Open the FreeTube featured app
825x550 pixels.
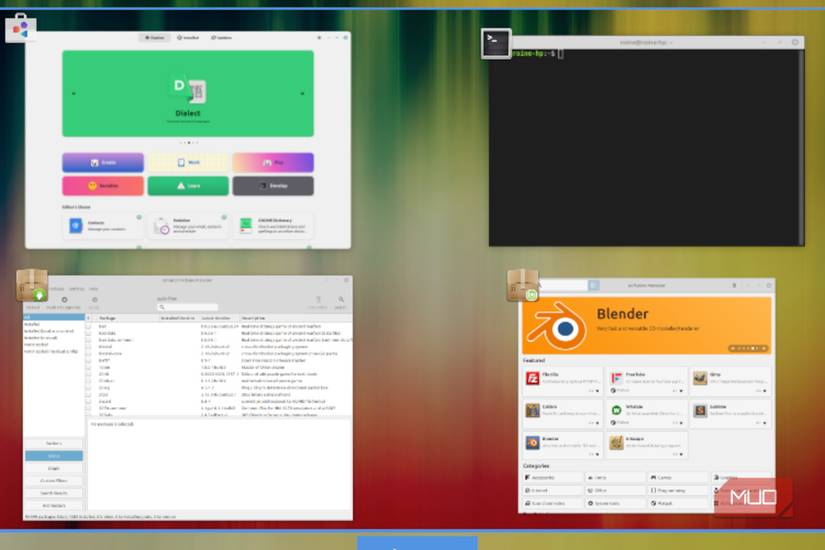point(647,381)
